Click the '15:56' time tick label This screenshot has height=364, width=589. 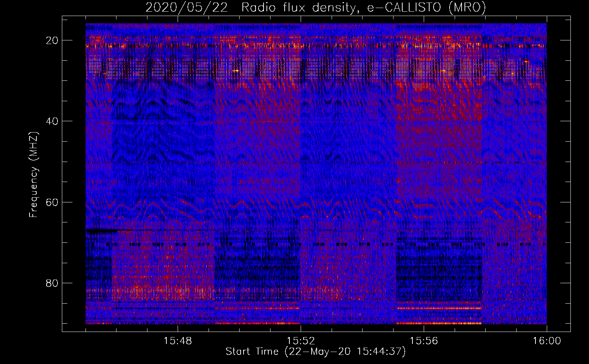(424, 341)
